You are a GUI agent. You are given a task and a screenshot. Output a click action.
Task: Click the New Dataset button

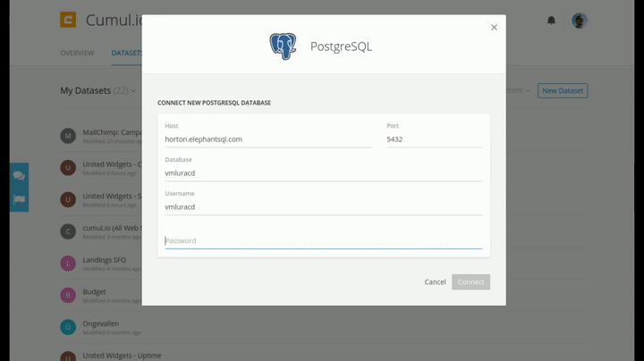[x=563, y=90]
